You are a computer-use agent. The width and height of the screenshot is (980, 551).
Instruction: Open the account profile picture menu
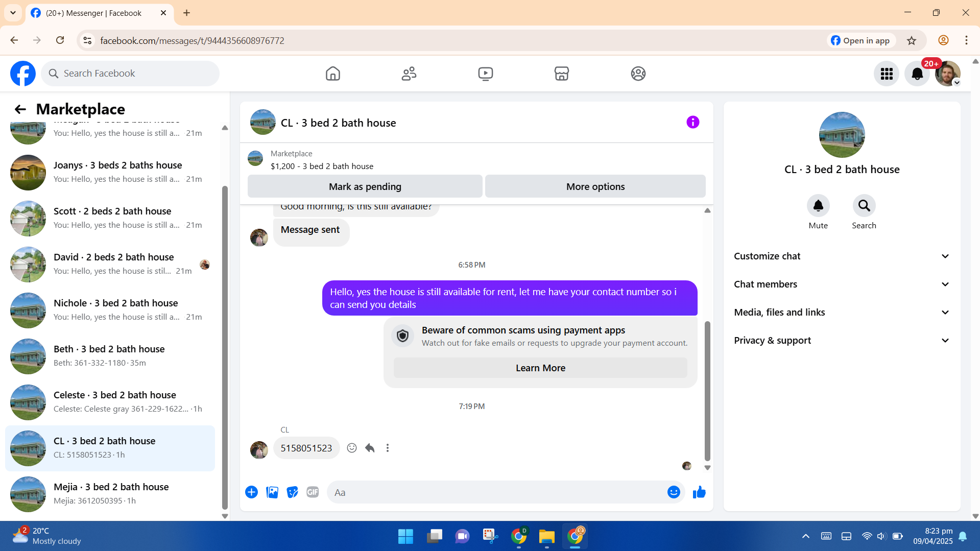click(x=948, y=74)
